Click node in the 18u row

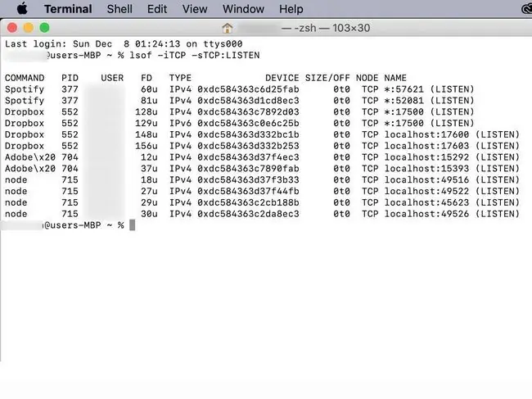[16, 180]
